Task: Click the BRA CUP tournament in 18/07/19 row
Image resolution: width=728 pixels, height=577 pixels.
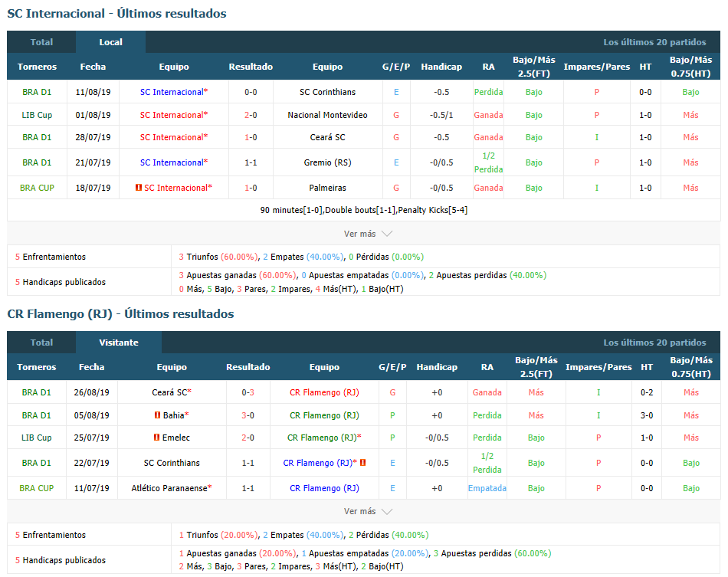Action: pos(37,188)
